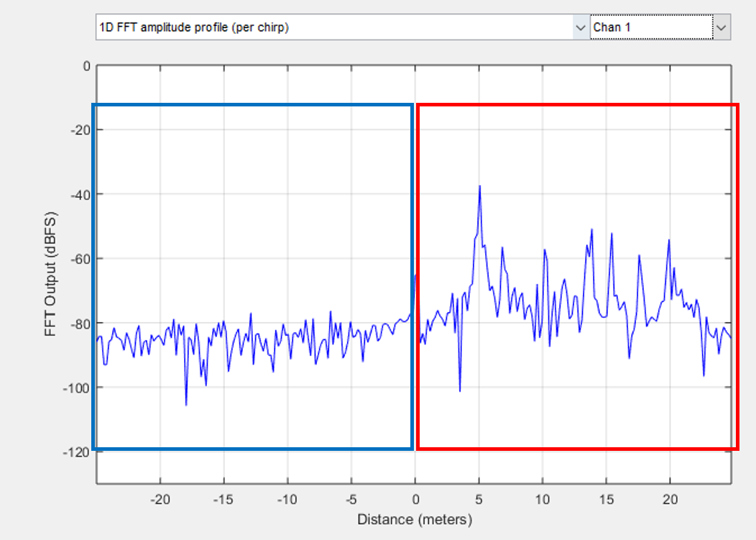Click the 20 x-axis tick label
Image resolution: width=756 pixels, height=540 pixels.
tap(670, 500)
